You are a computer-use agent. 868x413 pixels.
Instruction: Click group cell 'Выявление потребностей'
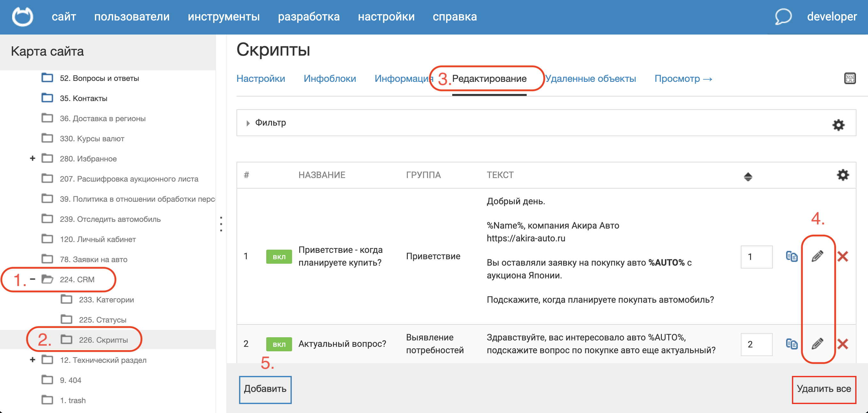pyautogui.click(x=435, y=344)
